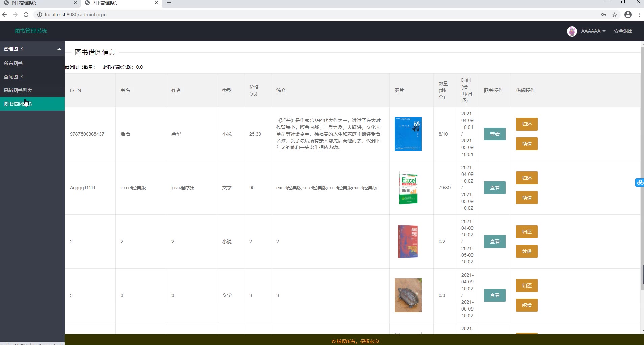Expand the AAAAAA user dropdown

pyautogui.click(x=594, y=31)
